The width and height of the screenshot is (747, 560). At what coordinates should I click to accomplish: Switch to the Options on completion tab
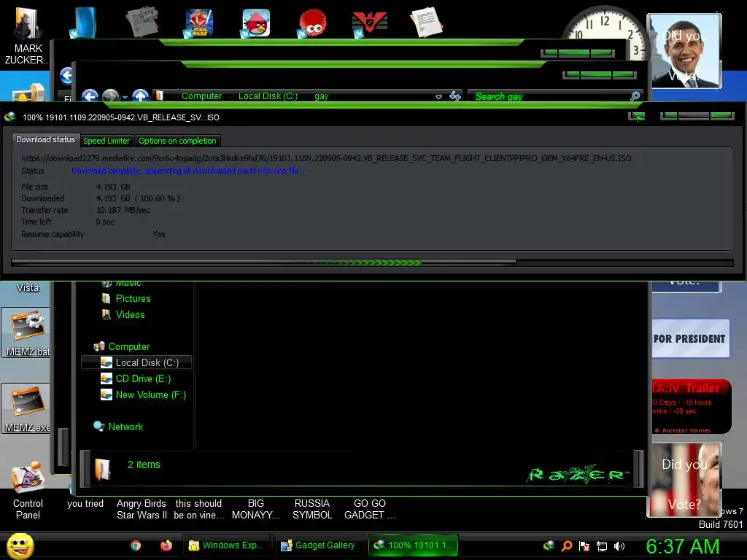tap(177, 141)
